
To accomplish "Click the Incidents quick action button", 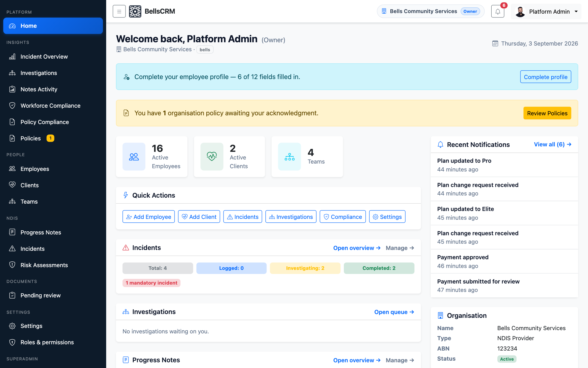I will coord(243,217).
